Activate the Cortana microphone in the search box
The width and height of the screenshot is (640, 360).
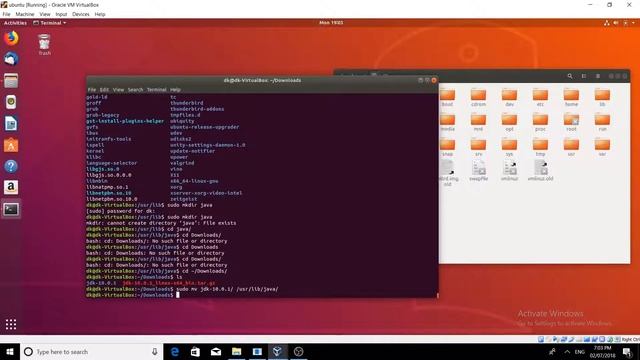click(155, 351)
